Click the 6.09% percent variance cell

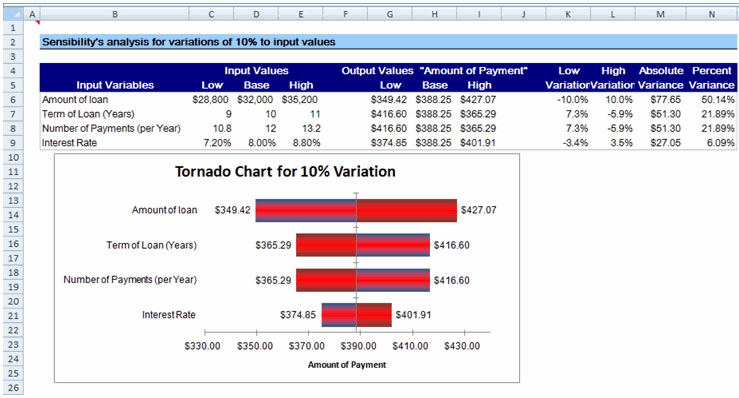pos(721,143)
